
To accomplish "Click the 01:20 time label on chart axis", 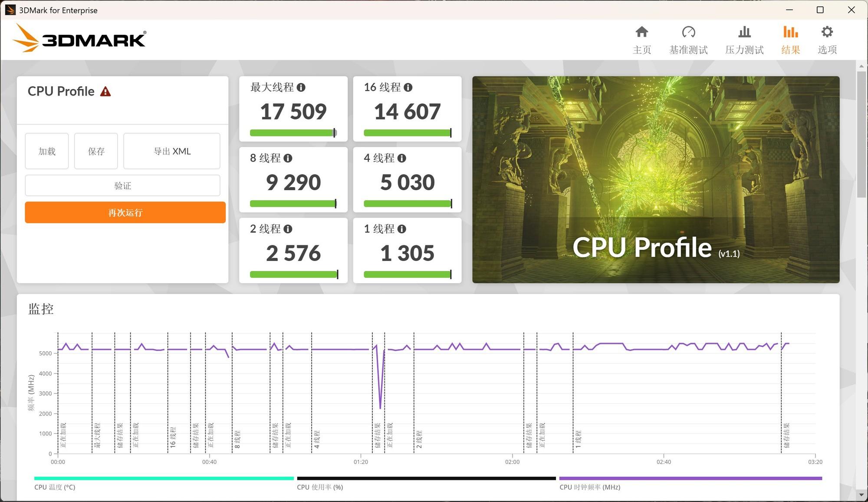I will (361, 462).
